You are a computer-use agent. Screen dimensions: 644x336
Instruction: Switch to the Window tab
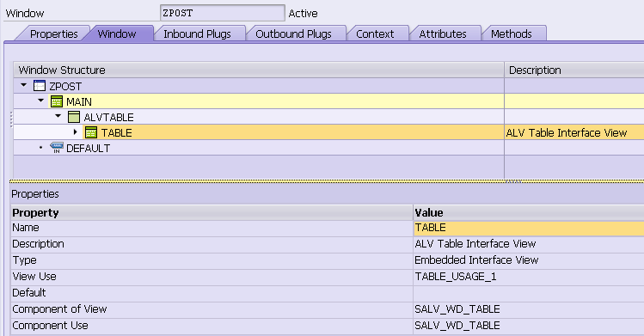click(x=117, y=34)
